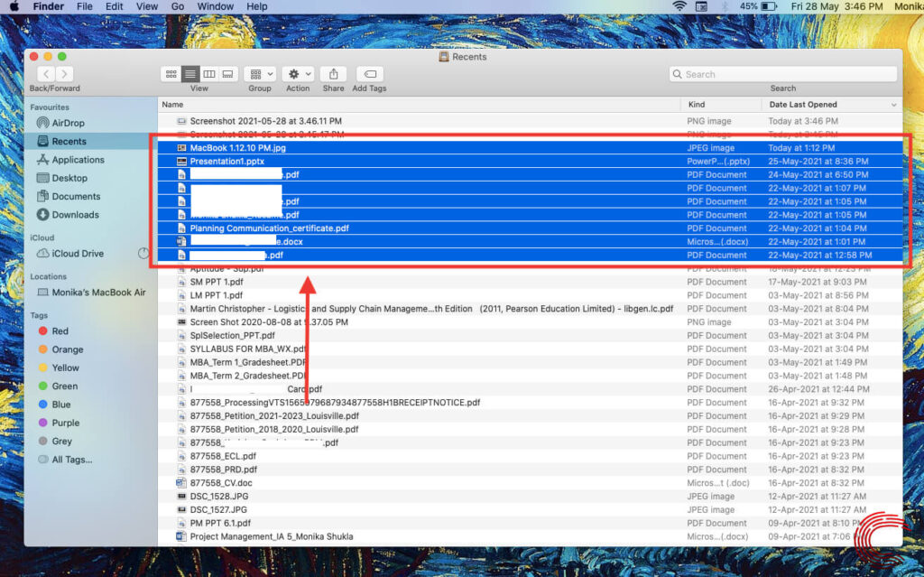Go back using the back arrow
This screenshot has height=577, width=924.
point(46,74)
